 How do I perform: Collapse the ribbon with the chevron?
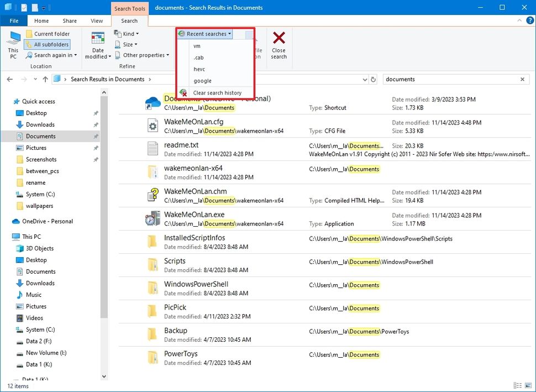click(x=518, y=20)
